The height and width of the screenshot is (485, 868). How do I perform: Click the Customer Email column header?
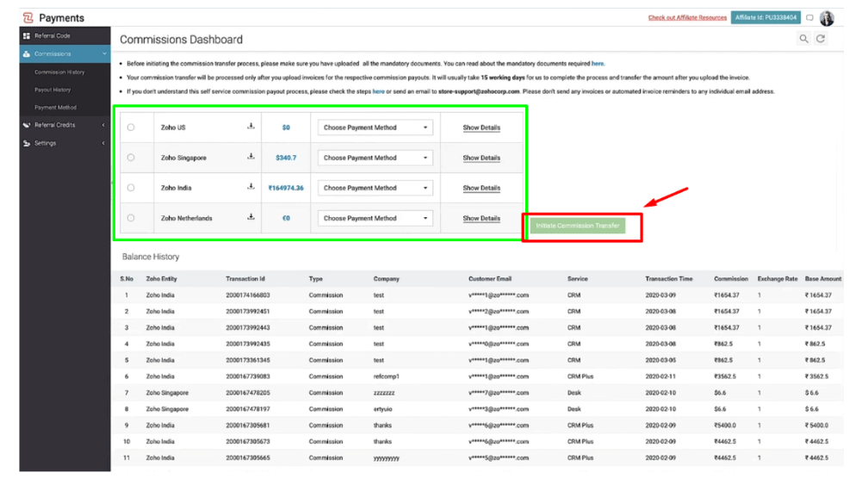(490, 279)
